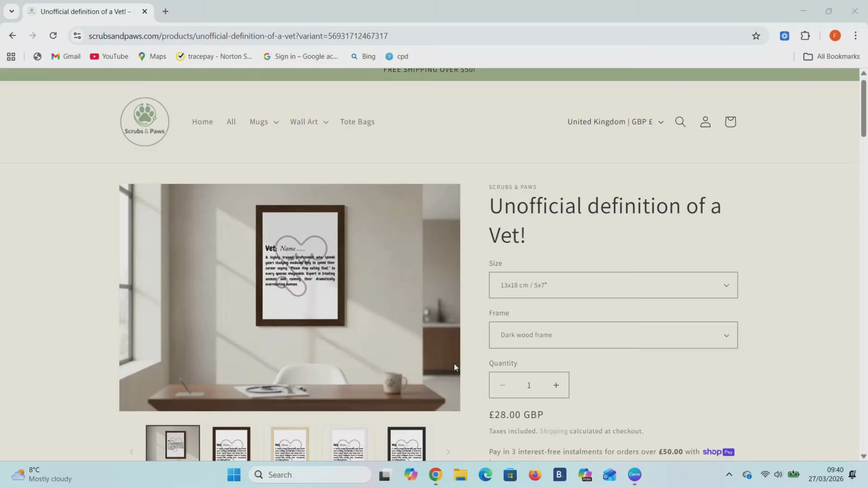Select the white frame thumbnail
Viewport: 868px width, 488px height.
348,444
